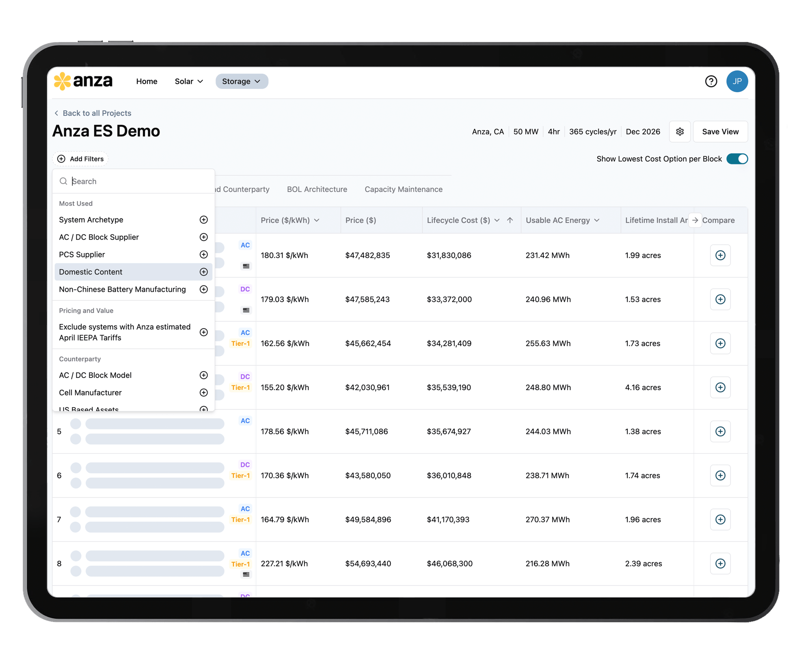This screenshot has height=661, width=812.
Task: Click the 365 cycles/yr project detail
Action: (x=593, y=132)
